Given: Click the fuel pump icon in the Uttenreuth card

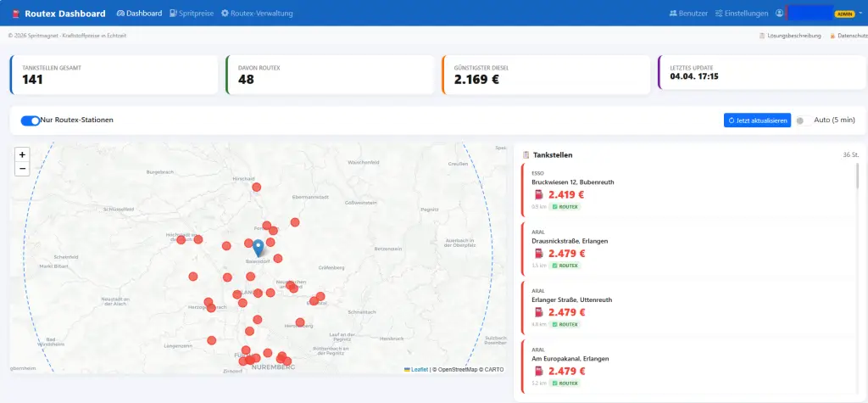Looking at the screenshot, I should click(x=538, y=312).
